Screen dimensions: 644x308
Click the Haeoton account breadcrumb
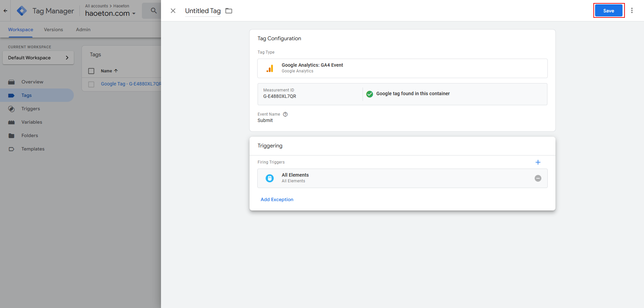click(x=121, y=6)
